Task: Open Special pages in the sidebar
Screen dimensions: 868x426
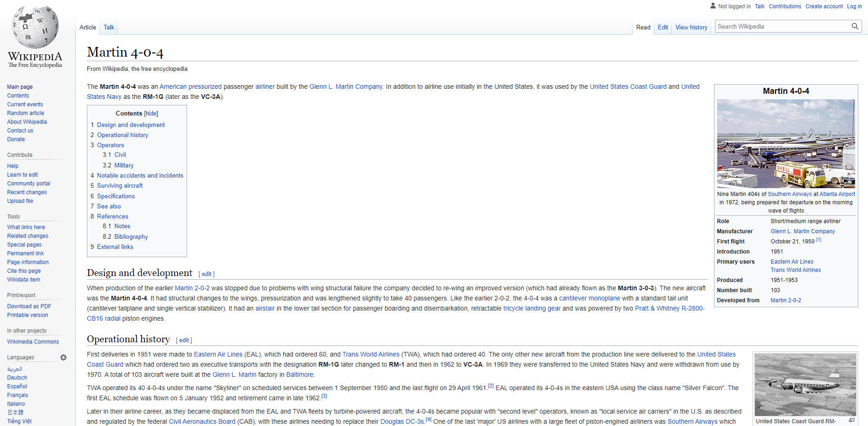Action: click(x=24, y=245)
